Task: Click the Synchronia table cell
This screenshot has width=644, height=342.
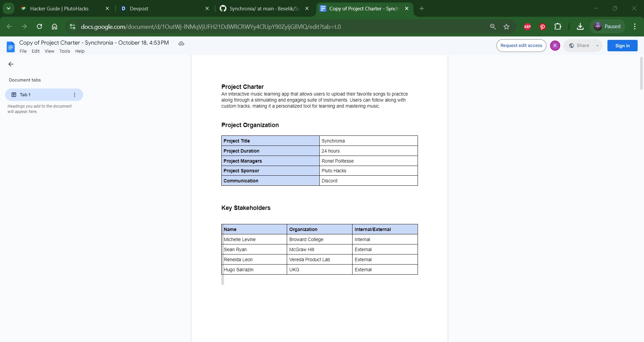Action: click(368, 141)
